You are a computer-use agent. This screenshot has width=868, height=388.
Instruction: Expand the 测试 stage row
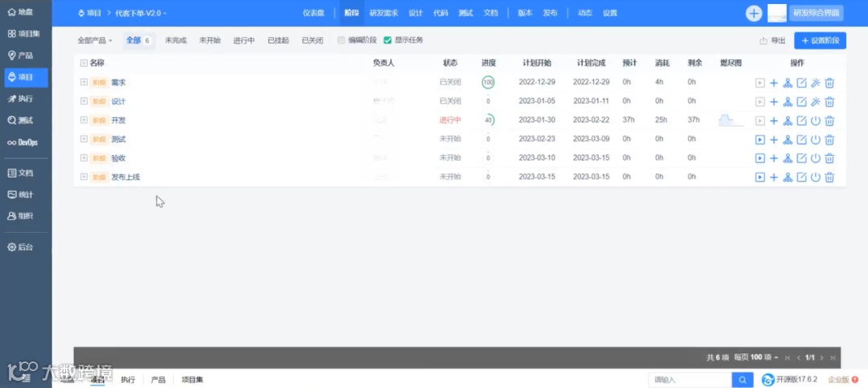(84, 139)
